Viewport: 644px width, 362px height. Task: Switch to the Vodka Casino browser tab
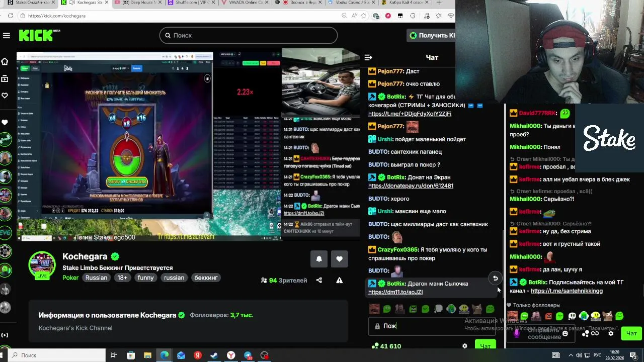click(353, 3)
